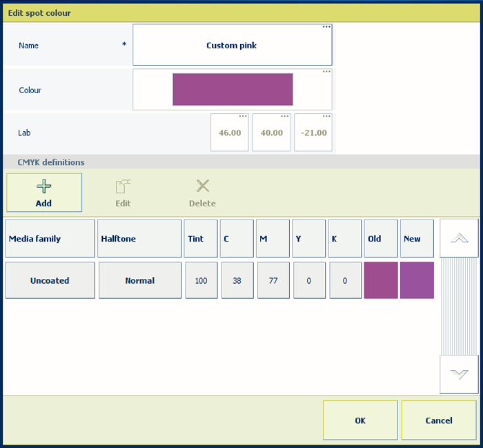Select the Lab L value 46.00
Viewport: 483px width, 448px height.
(229, 133)
